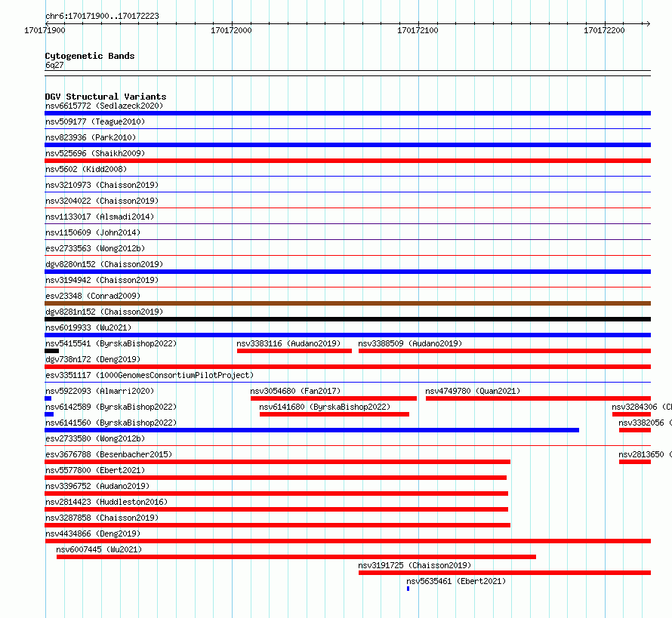
Task: Open nsv4749780 (Quan2021) variant
Action: coord(473,391)
